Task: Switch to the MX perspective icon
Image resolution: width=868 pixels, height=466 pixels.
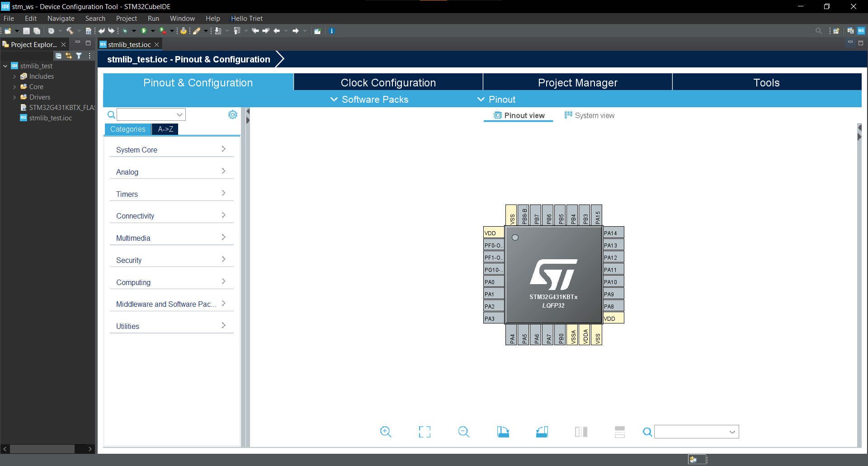Action: tap(861, 31)
